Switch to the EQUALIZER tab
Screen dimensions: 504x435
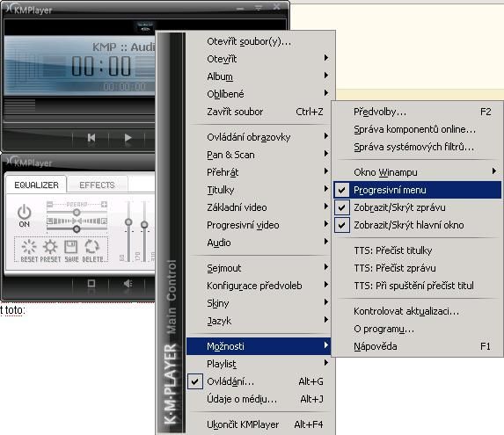pos(36,185)
